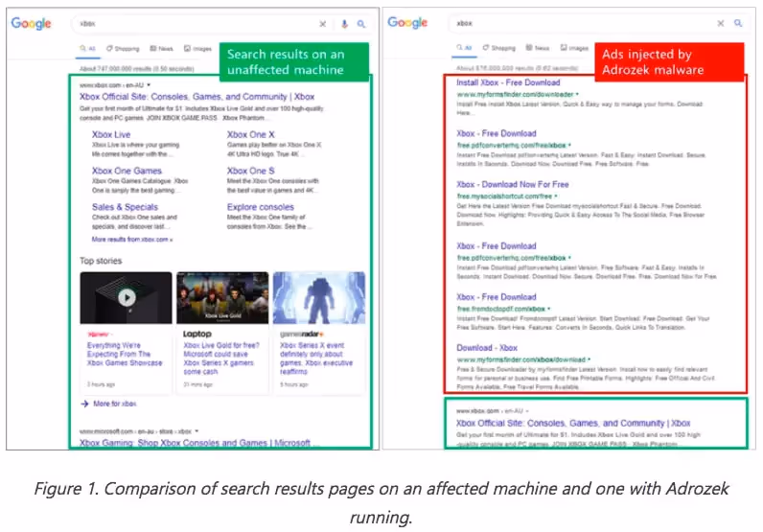Open Everything We're Expecting From Xbox Showcase story
The width and height of the screenshot is (763, 532).
[125, 354]
